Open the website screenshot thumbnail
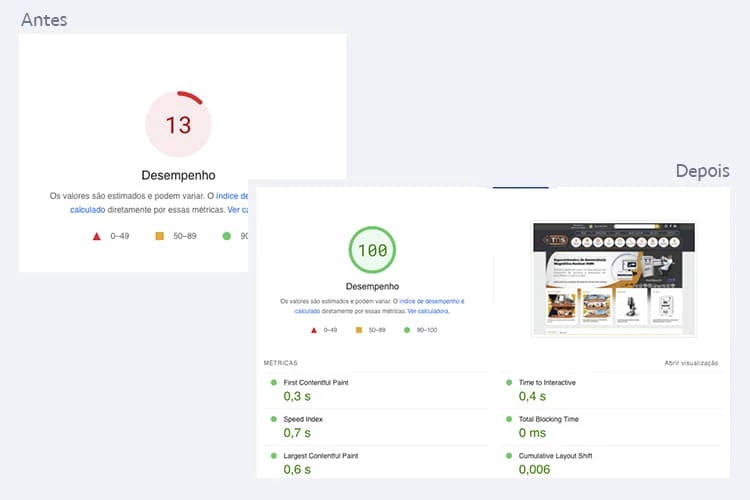The image size is (750, 500). [613, 279]
